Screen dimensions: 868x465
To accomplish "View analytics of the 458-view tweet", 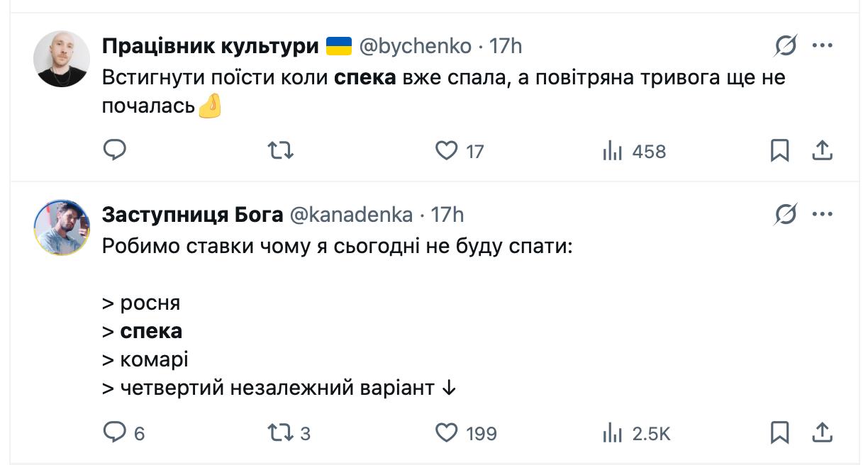I will tap(612, 150).
